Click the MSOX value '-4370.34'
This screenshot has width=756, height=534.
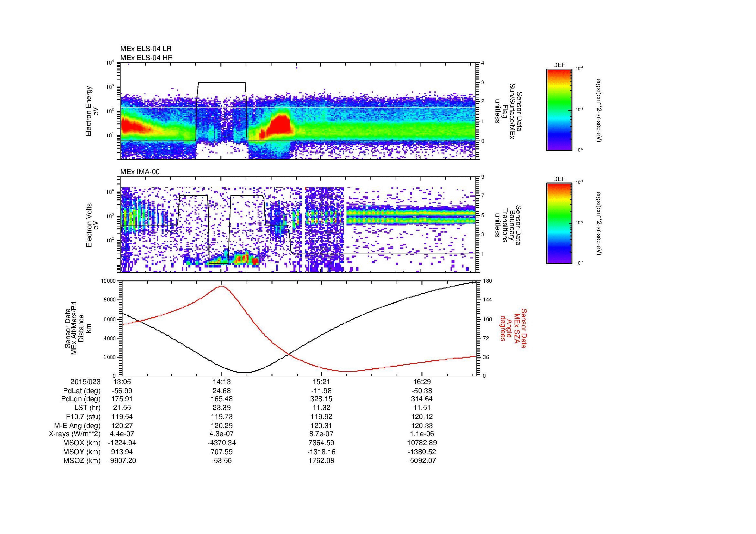(222, 443)
